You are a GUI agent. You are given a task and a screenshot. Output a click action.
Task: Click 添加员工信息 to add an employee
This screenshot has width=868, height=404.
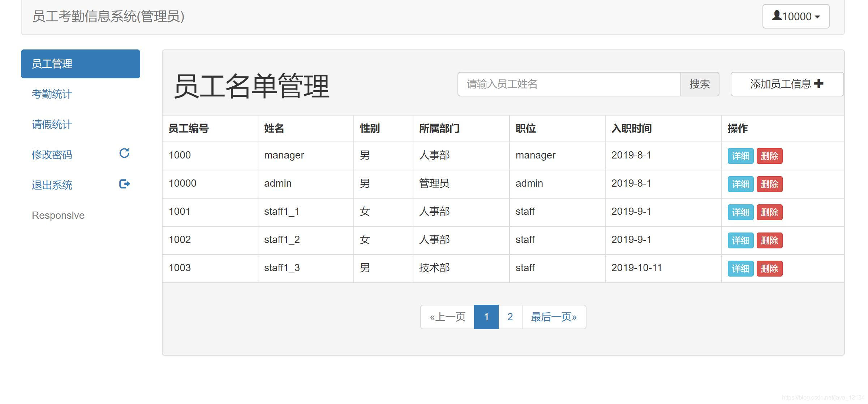[787, 84]
